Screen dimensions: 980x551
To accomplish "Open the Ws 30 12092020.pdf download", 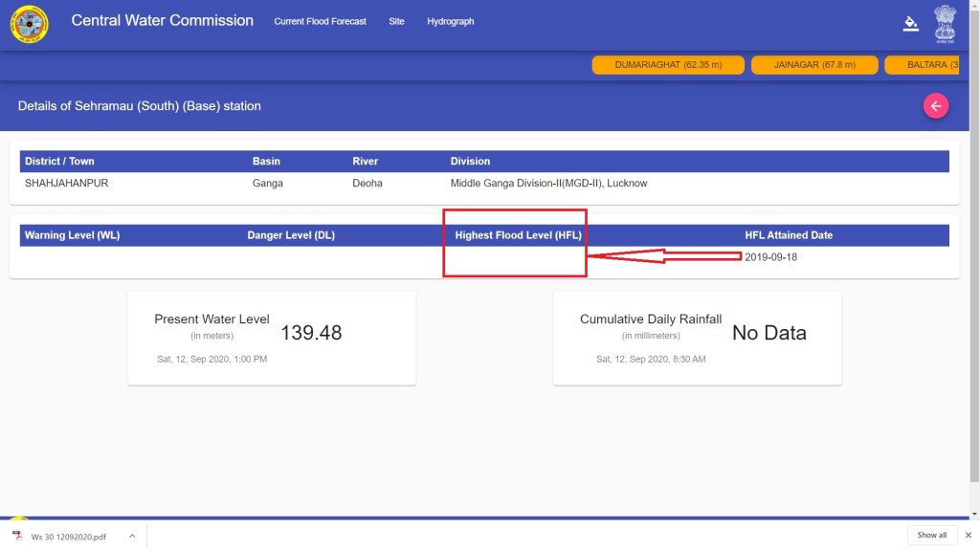I will [68, 536].
